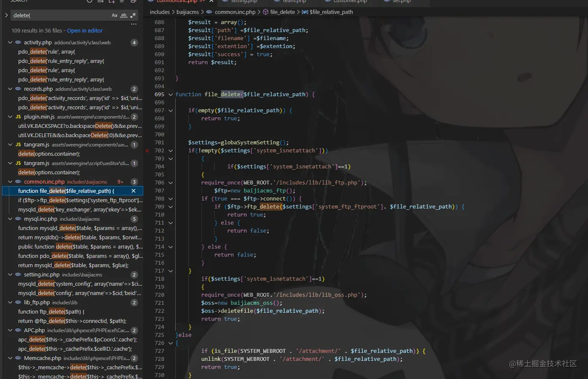Toggle search details ellipsis below search box
Screen dimensions: 588x379
tap(133, 24)
